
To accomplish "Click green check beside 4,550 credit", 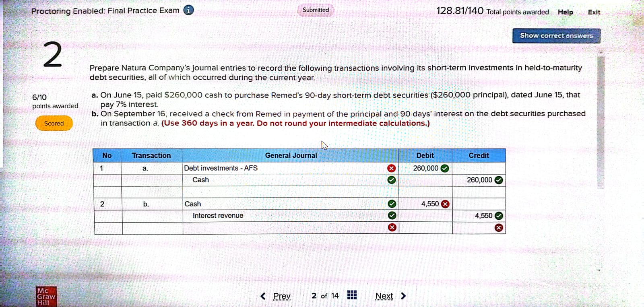I will click(499, 216).
